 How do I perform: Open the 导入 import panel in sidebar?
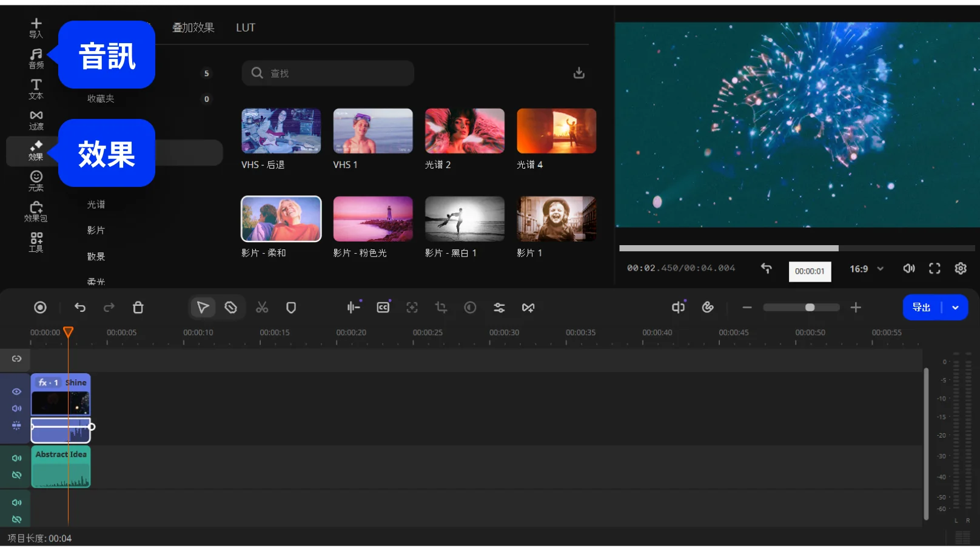click(36, 27)
